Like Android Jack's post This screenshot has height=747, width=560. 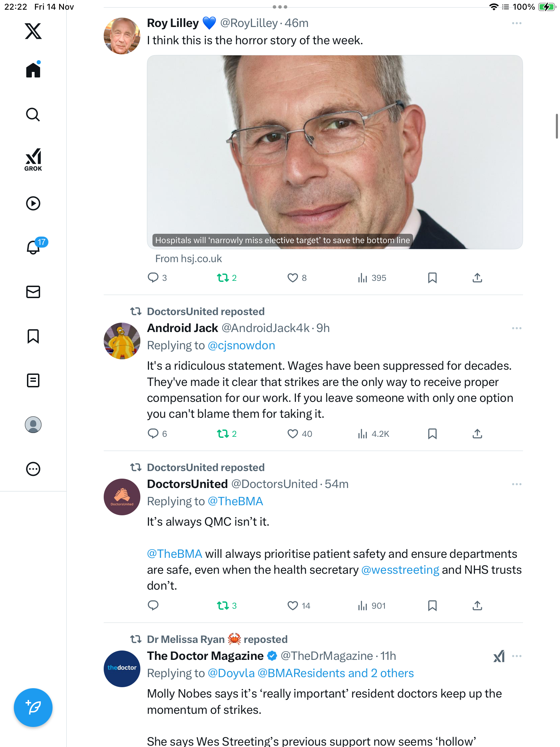(x=293, y=434)
